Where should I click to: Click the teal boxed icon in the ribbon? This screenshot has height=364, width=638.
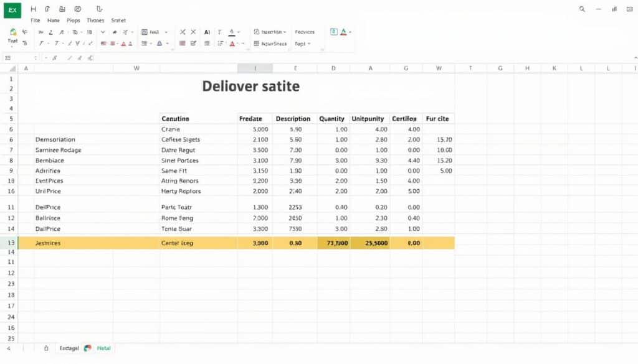tap(334, 32)
